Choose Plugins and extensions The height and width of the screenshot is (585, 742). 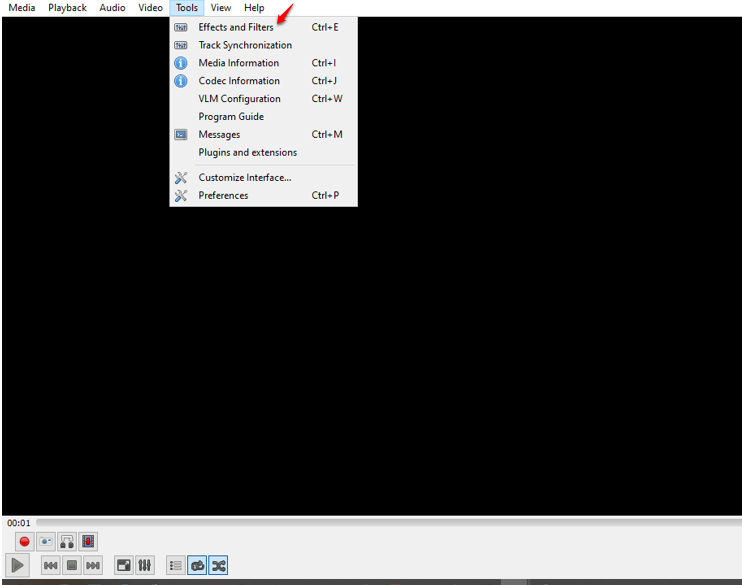264,152
